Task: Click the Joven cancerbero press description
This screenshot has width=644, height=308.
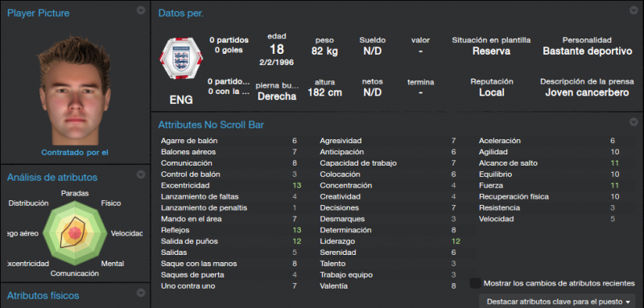Action: [x=587, y=92]
